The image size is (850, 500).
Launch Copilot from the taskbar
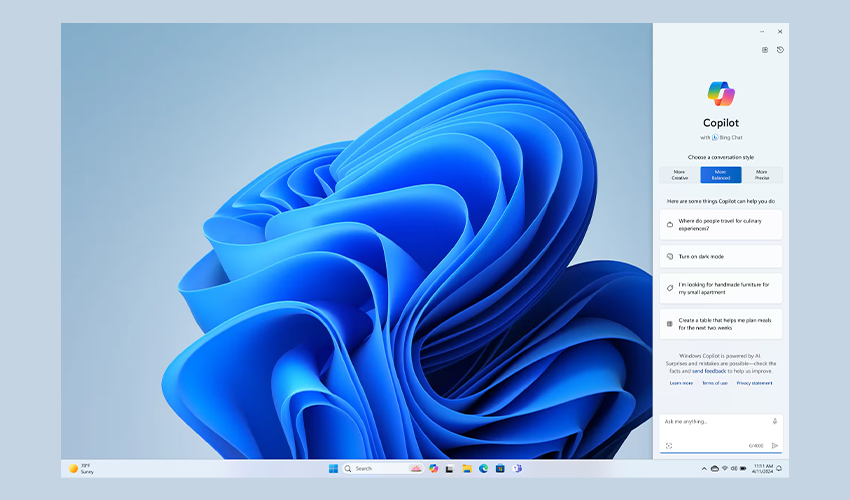pos(433,469)
